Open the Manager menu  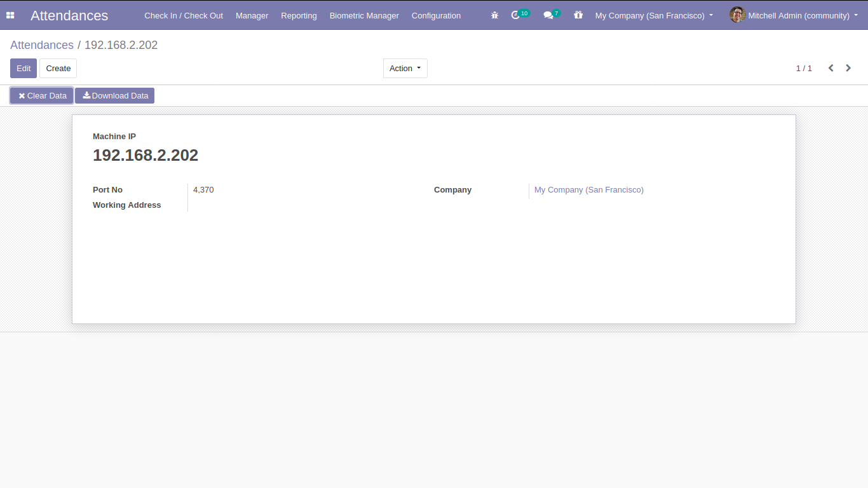click(252, 15)
